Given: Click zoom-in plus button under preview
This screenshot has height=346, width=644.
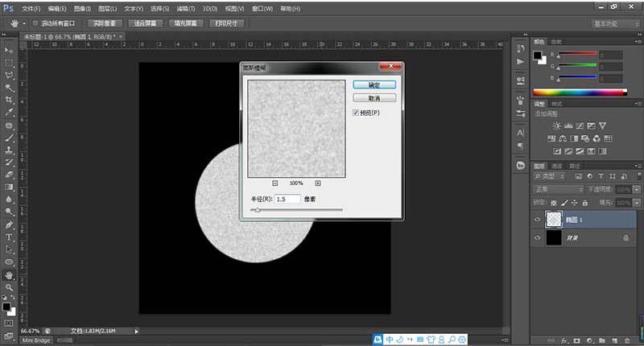Looking at the screenshot, I should pos(318,183).
